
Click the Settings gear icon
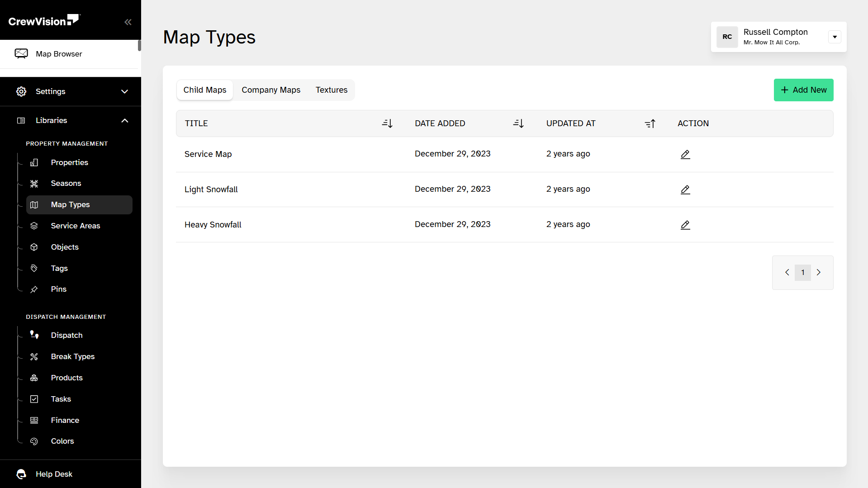click(x=21, y=91)
